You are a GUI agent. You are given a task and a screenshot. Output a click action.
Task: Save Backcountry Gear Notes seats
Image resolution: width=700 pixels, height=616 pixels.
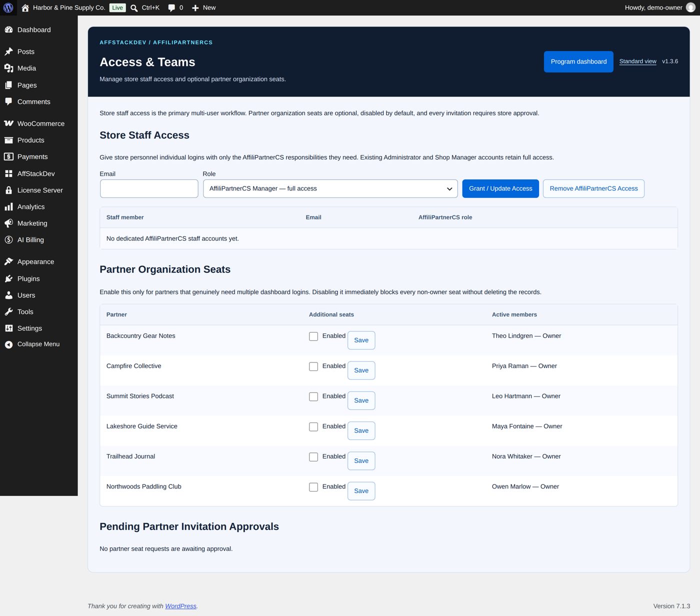click(x=361, y=340)
